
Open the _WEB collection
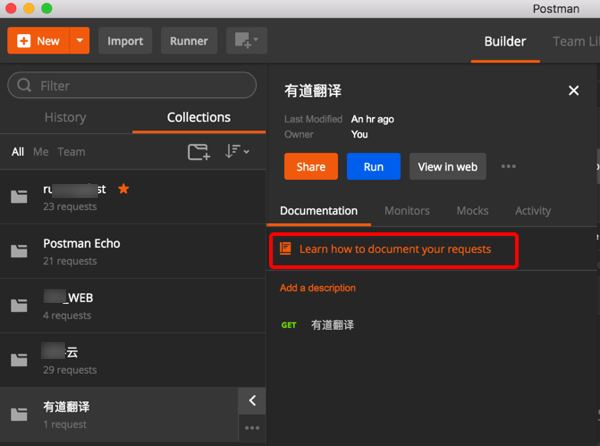point(133,306)
